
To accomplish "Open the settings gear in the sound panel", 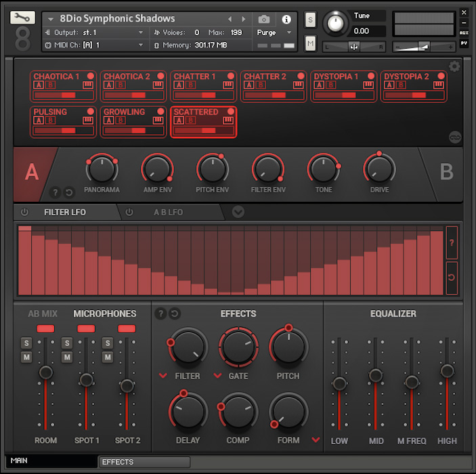I will (454, 66).
